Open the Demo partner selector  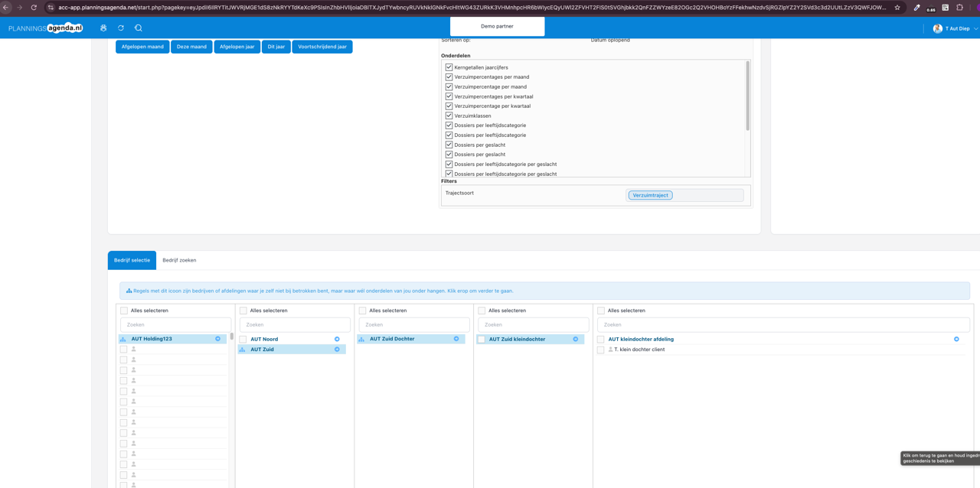tap(498, 26)
